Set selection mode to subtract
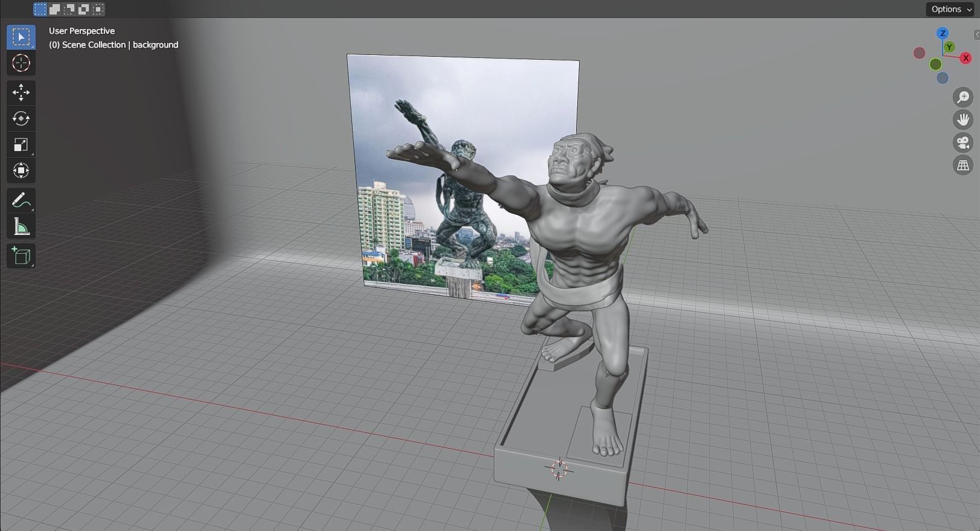The image size is (980, 531). 69,9
